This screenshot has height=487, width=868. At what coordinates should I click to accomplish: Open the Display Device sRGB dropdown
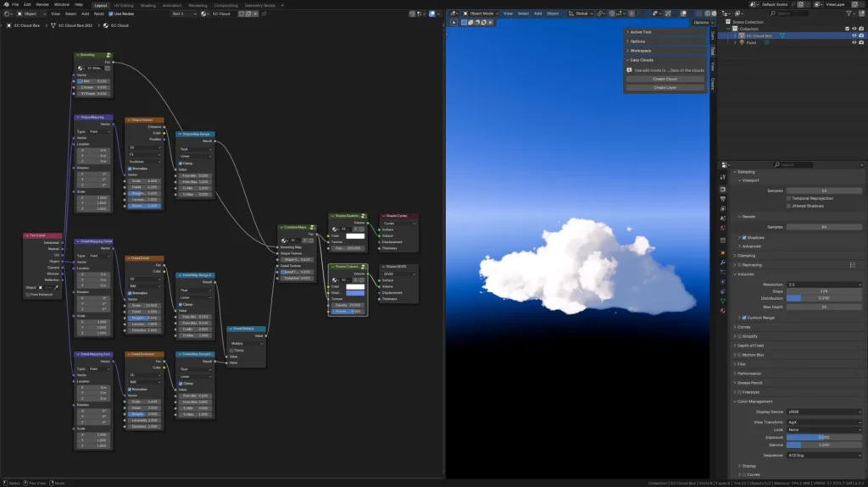tap(824, 412)
